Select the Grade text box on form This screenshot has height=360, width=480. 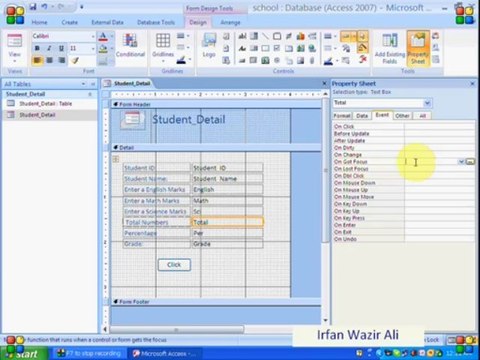[228, 244]
